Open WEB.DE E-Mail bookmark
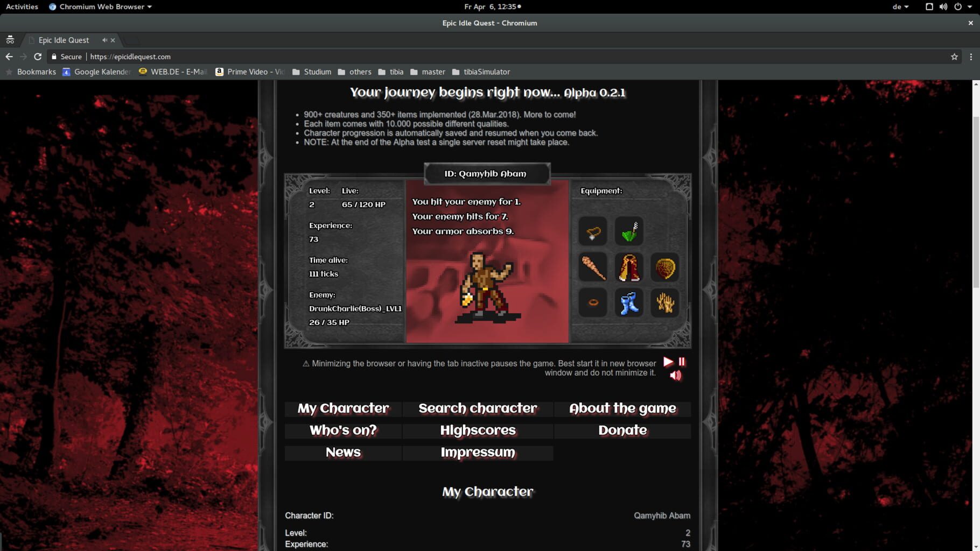Screen dimensions: 980x551 click(173, 72)
